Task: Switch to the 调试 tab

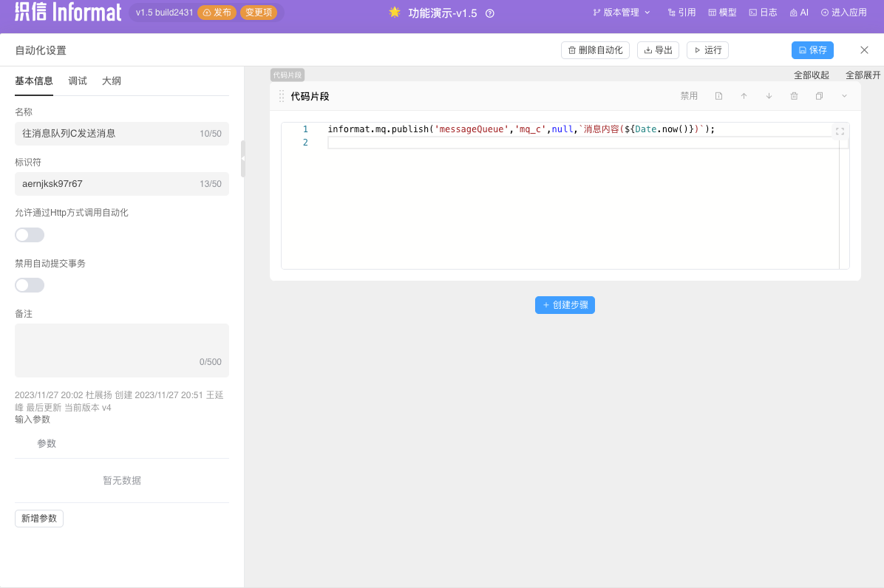Action: 77,81
